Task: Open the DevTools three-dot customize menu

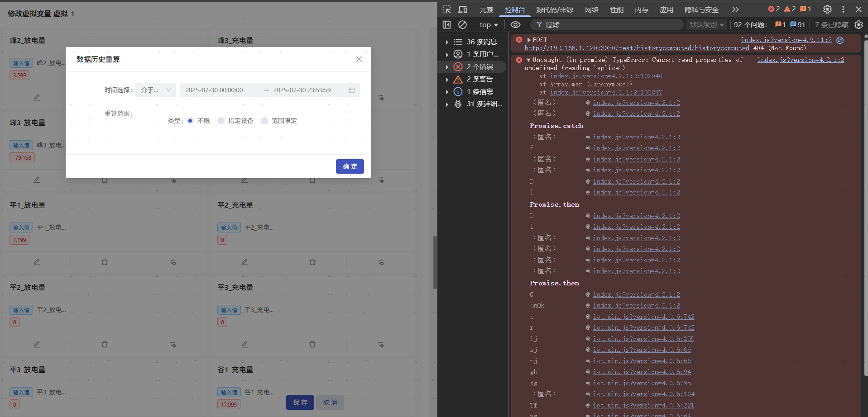Action: click(843, 9)
